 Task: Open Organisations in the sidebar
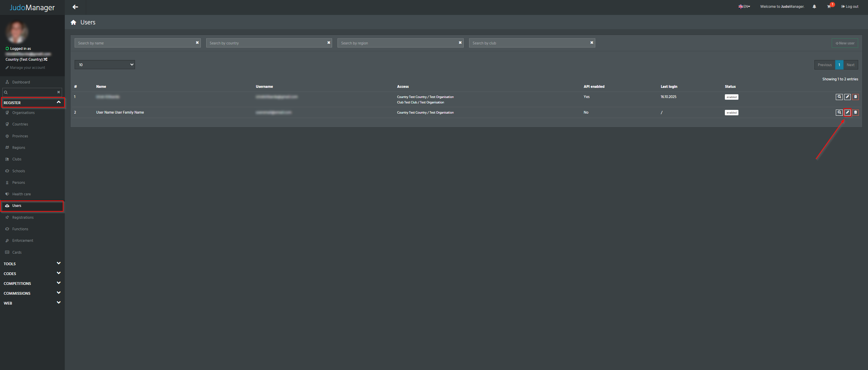[23, 113]
